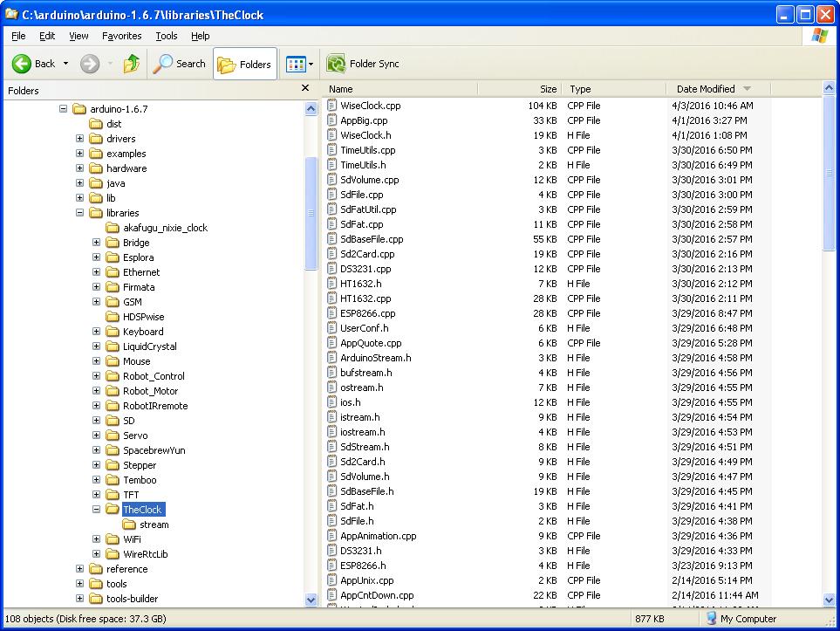
Task: Click the WiseClock.cpp file icon
Action: click(x=332, y=106)
